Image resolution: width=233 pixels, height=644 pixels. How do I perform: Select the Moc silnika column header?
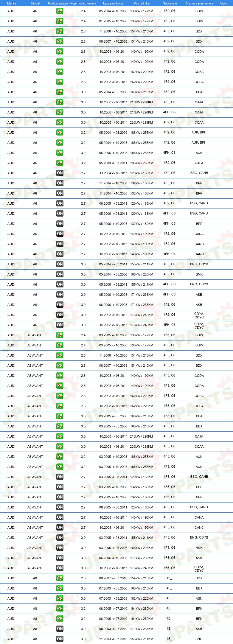tap(142, 3)
